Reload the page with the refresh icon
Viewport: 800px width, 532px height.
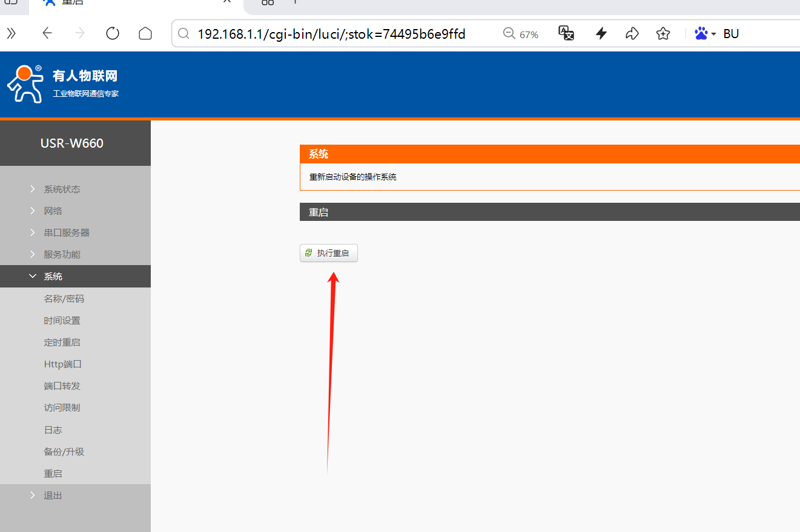click(113, 34)
